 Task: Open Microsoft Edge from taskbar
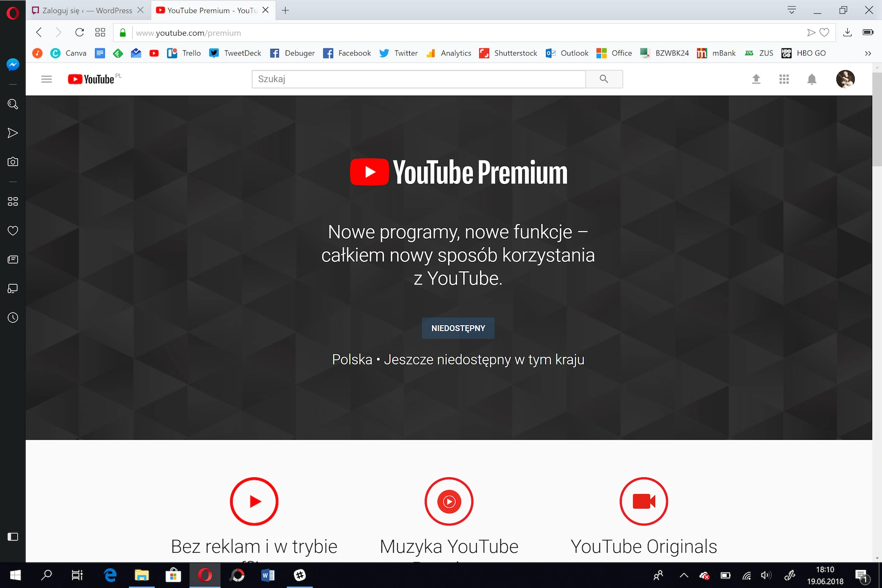point(110,575)
